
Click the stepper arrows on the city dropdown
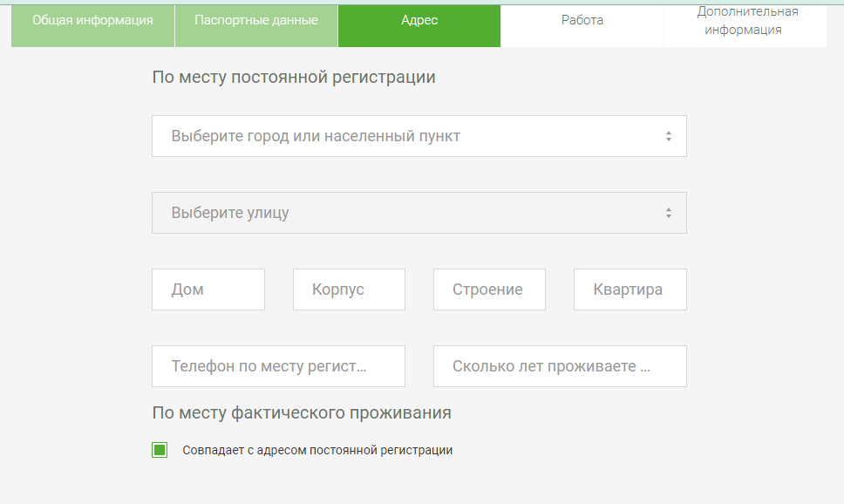point(668,136)
